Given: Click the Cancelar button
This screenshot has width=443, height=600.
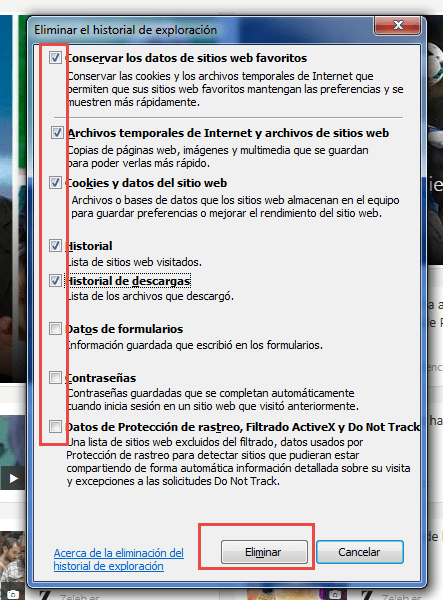Looking at the screenshot, I should (360, 552).
